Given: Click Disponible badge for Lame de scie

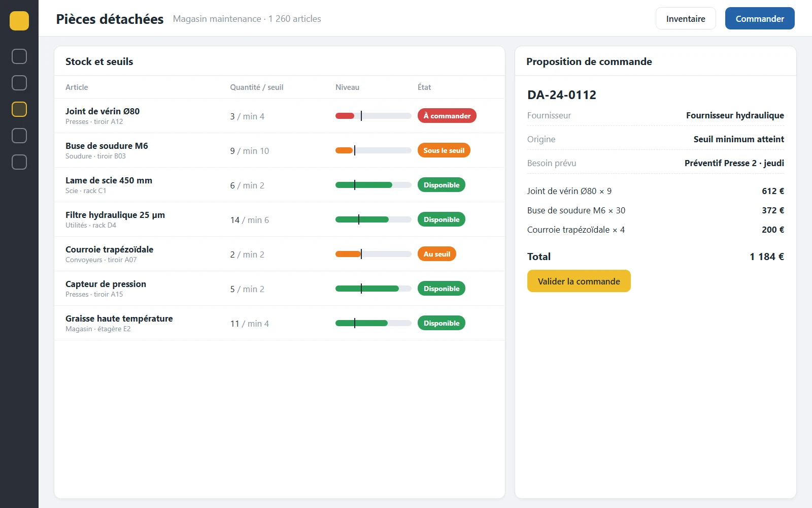Looking at the screenshot, I should click(442, 185).
